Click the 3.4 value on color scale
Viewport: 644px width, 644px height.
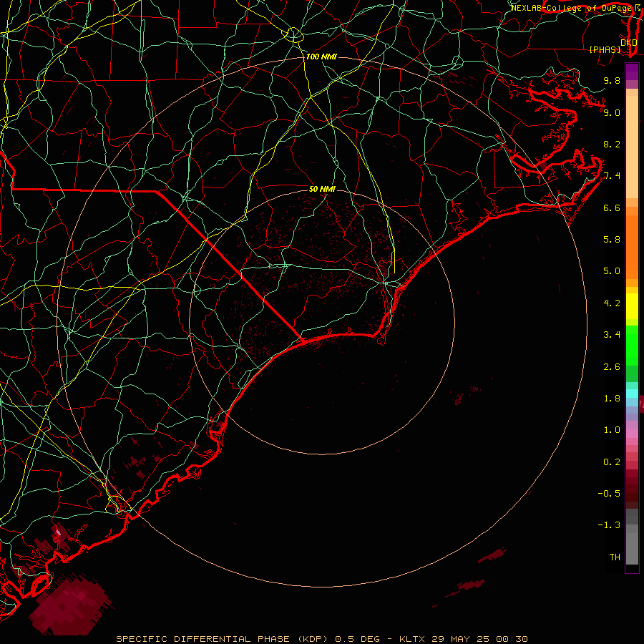click(612, 335)
